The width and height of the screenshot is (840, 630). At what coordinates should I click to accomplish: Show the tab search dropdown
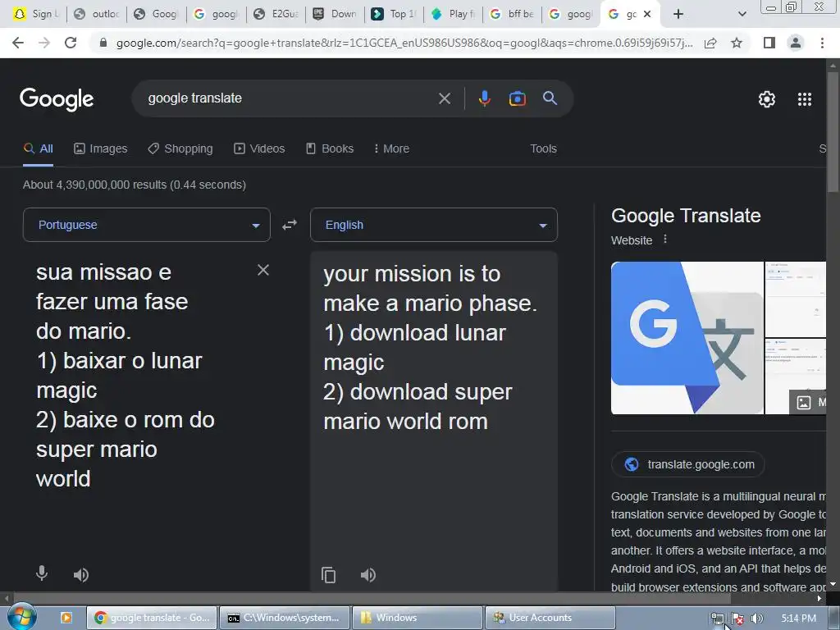(x=742, y=14)
